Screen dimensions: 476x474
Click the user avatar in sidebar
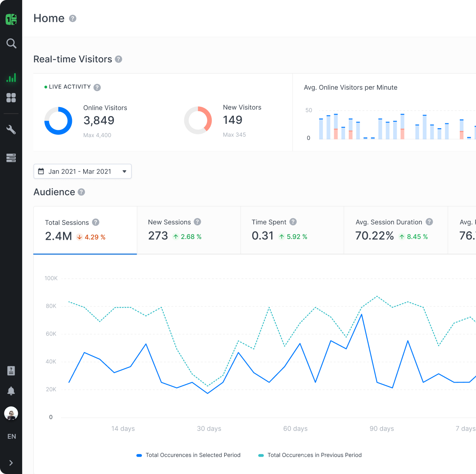point(11,413)
